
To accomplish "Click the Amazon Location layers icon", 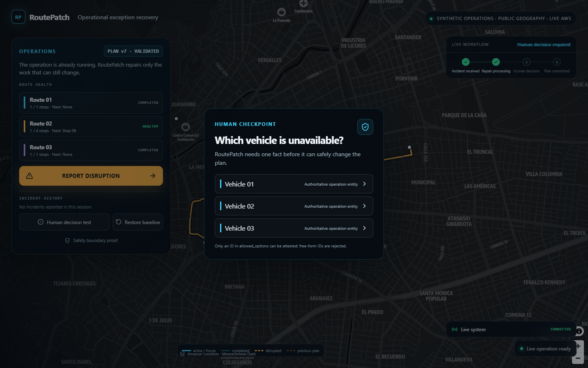I will point(183,354).
